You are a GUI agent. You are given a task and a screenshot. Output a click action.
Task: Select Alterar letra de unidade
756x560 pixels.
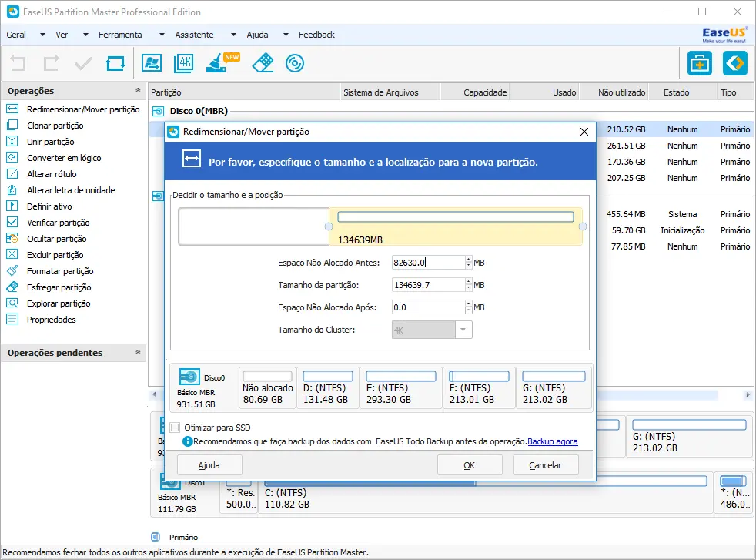point(71,190)
